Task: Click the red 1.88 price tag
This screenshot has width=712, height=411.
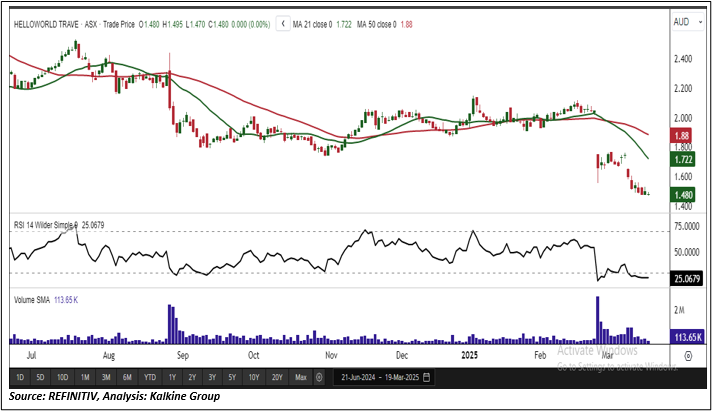Action: click(682, 135)
